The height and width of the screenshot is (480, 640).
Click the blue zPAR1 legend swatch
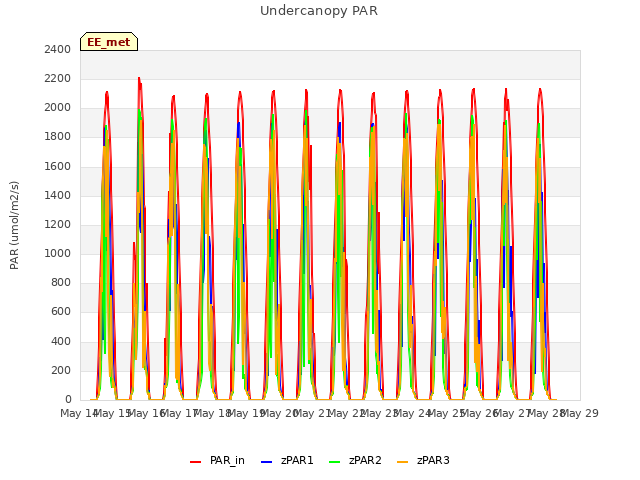pyautogui.click(x=266, y=462)
